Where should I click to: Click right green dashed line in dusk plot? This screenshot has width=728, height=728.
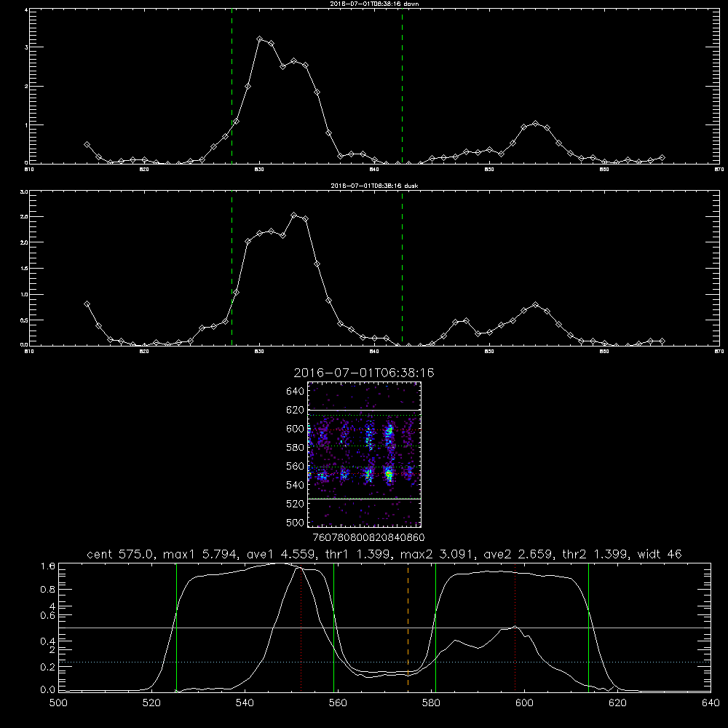(402, 268)
